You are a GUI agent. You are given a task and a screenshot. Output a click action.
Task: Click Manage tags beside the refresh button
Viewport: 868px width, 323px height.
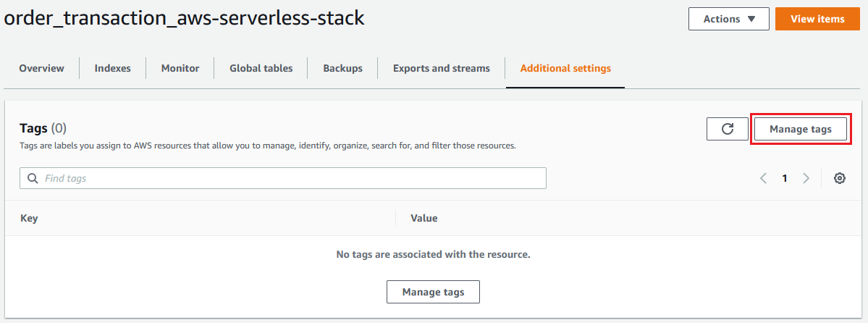800,129
